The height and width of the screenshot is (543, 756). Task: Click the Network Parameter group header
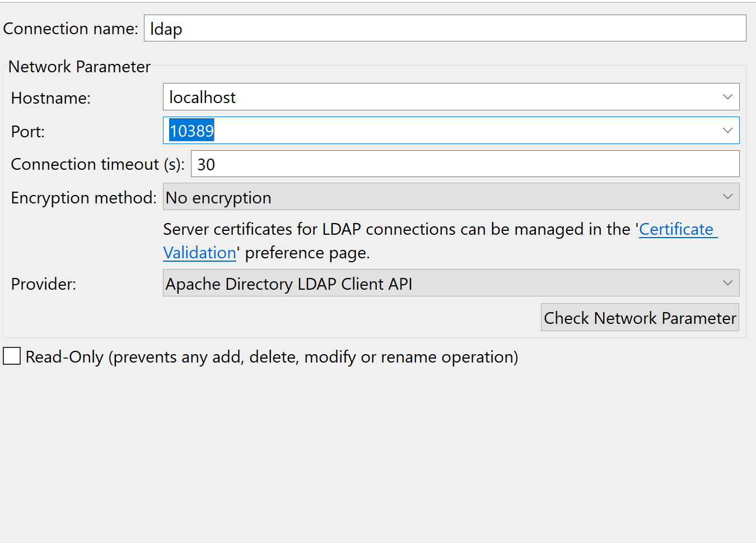79,66
